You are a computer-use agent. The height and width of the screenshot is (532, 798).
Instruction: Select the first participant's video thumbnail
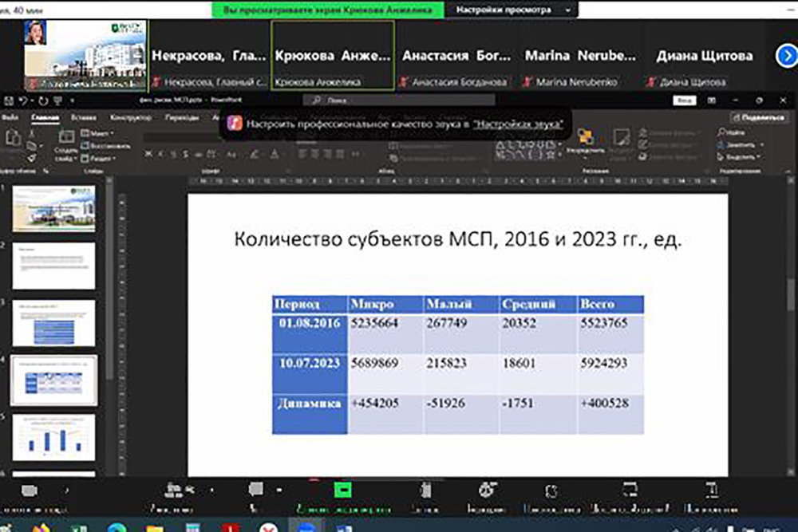(x=85, y=54)
